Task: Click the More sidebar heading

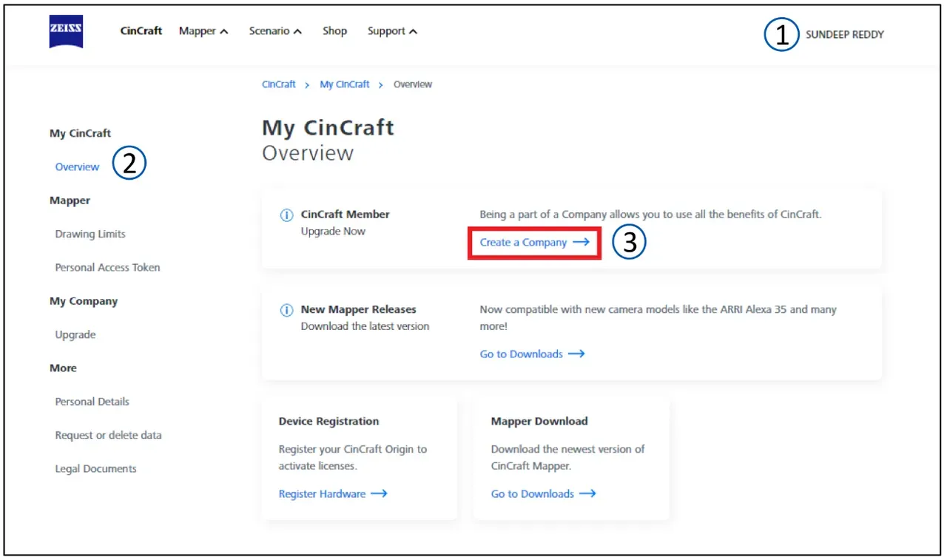Action: pos(63,368)
